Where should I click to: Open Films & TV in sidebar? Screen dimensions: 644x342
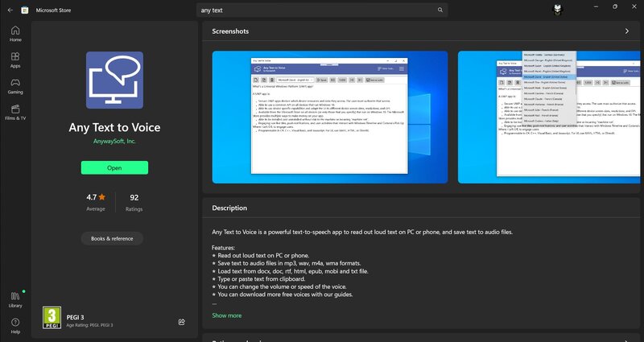pyautogui.click(x=15, y=112)
